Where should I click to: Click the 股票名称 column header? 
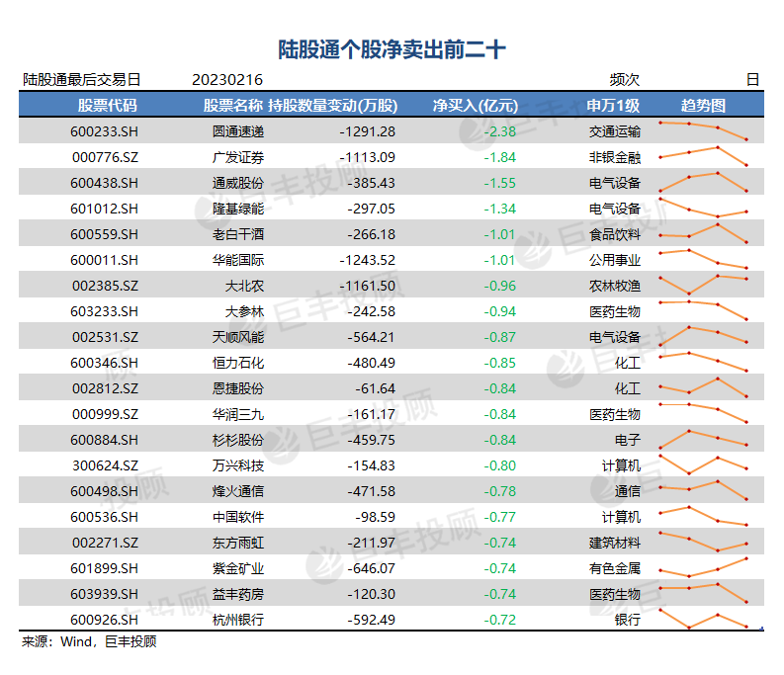click(x=233, y=106)
